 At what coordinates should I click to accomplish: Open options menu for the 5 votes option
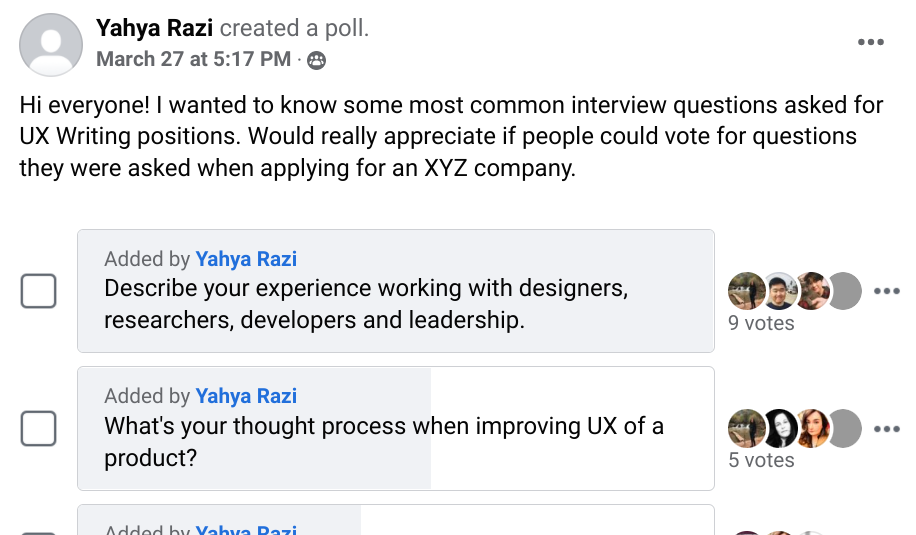[887, 429]
